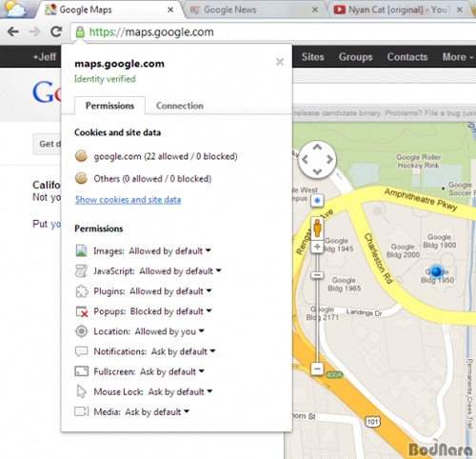Click the blue location dot on map
476x459 pixels.
(x=437, y=271)
